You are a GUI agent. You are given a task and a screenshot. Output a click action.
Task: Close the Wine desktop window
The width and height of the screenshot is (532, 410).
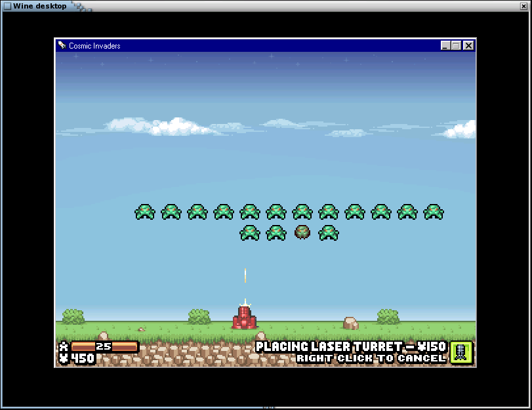pos(524,6)
